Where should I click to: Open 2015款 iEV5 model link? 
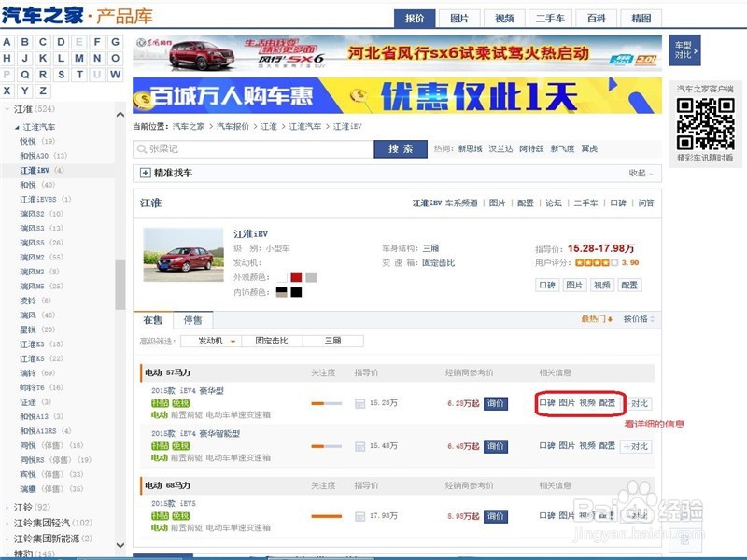(174, 503)
